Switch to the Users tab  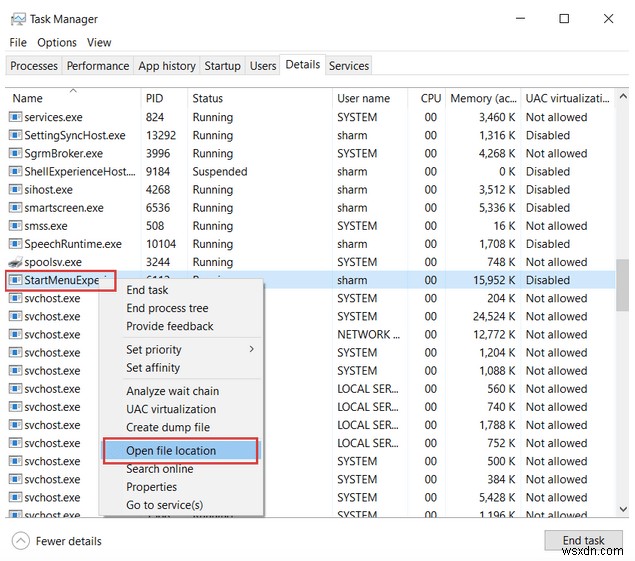point(263,66)
